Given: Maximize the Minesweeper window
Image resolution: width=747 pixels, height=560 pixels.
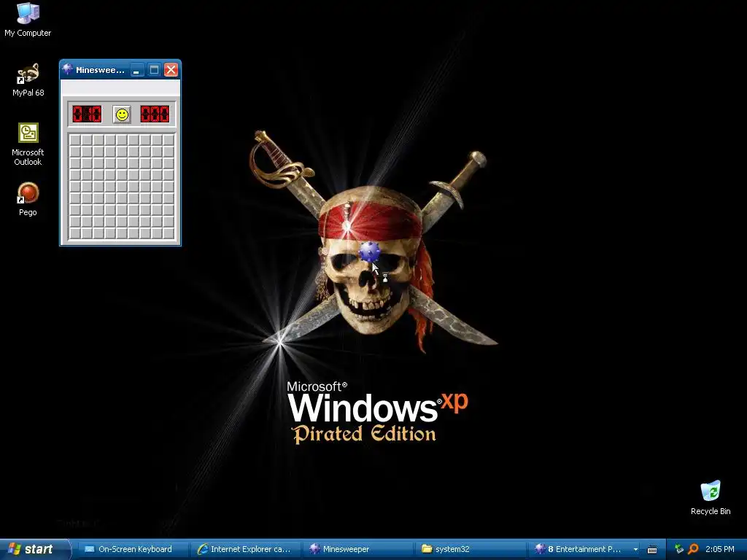Looking at the screenshot, I should [154, 70].
